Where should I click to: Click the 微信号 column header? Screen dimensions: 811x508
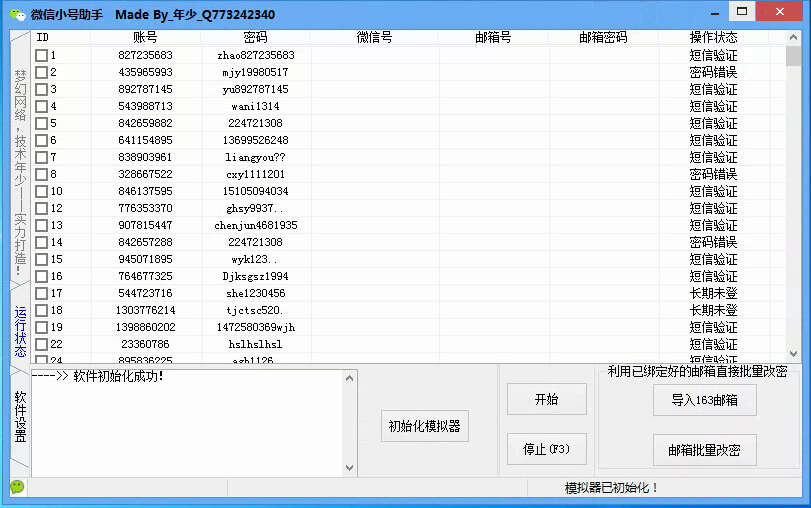coord(374,37)
